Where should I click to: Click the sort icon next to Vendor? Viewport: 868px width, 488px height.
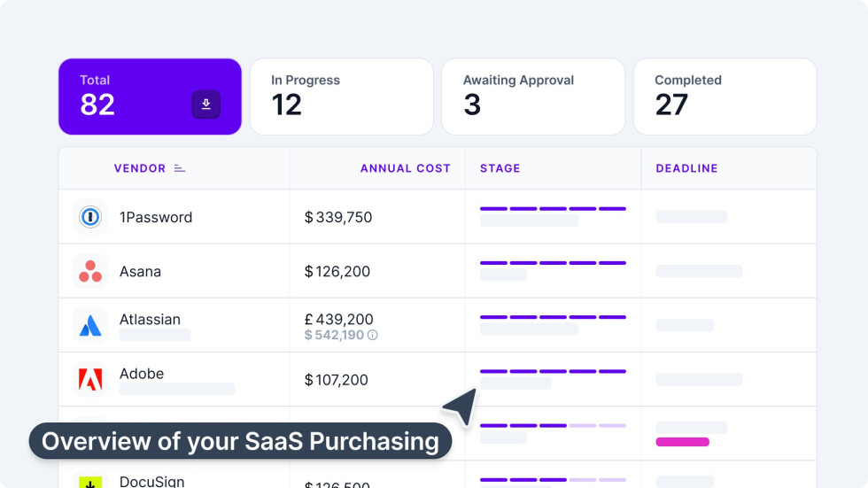(x=180, y=168)
